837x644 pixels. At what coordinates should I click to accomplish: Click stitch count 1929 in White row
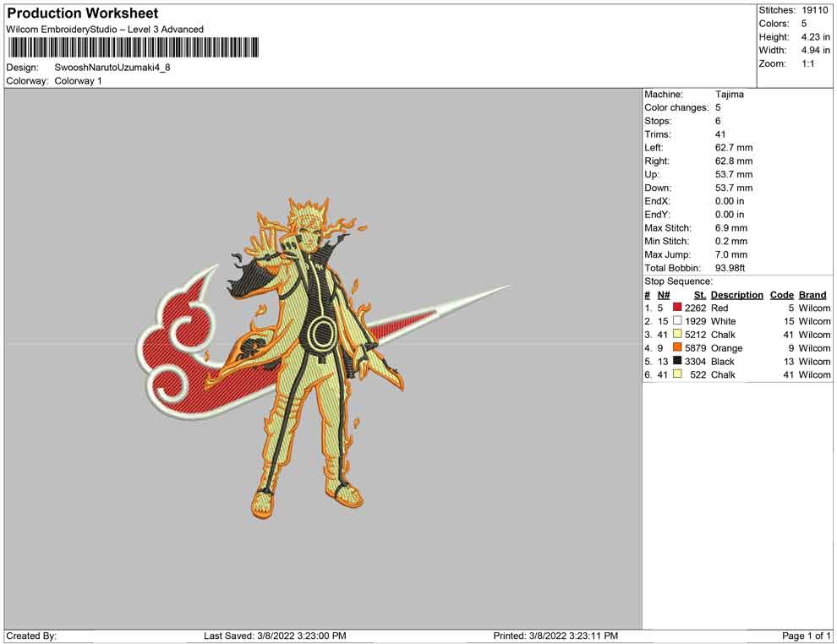pyautogui.click(x=696, y=321)
